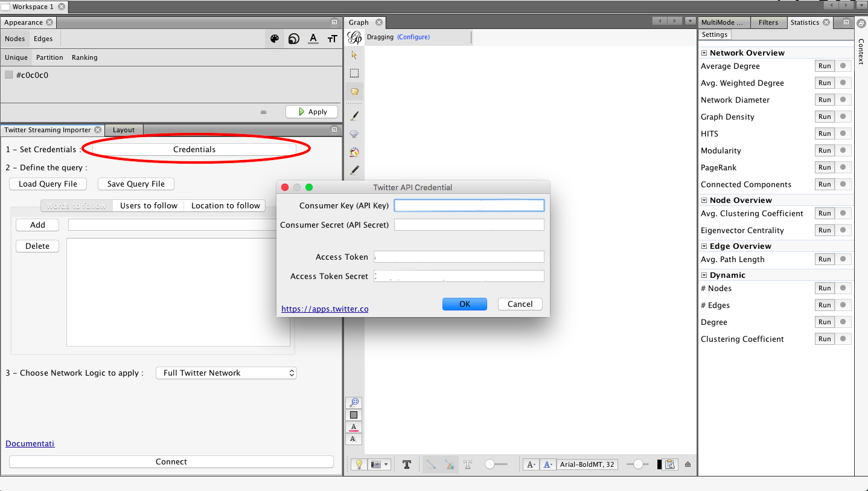The height and width of the screenshot is (491, 868).
Task: Click the Access Token Secret field
Action: pos(459,276)
